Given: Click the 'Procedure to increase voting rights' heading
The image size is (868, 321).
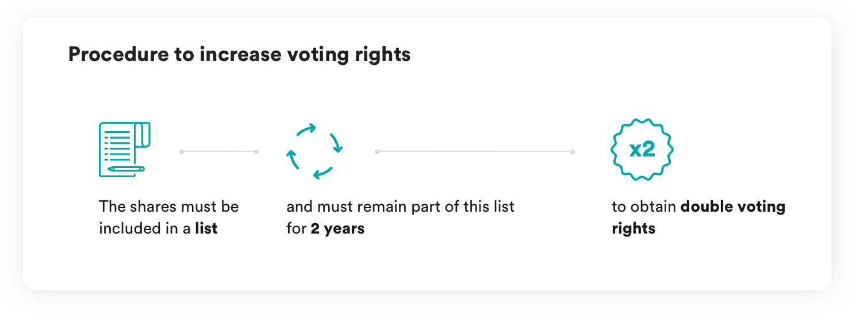Looking at the screenshot, I should click(x=239, y=55).
